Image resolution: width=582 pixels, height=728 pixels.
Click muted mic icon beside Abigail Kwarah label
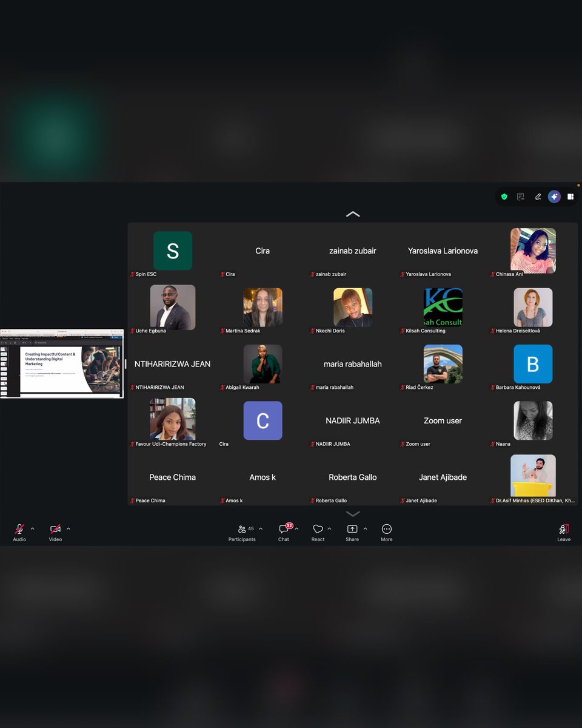(222, 387)
